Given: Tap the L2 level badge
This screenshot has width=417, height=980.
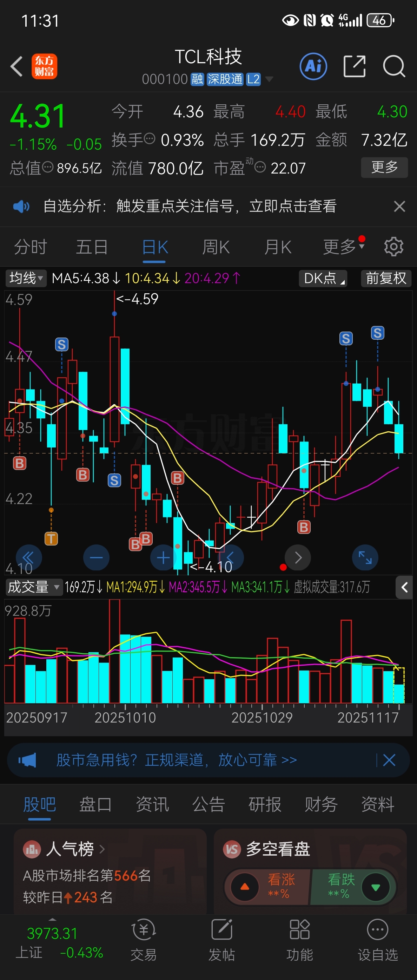Looking at the screenshot, I should click(253, 79).
